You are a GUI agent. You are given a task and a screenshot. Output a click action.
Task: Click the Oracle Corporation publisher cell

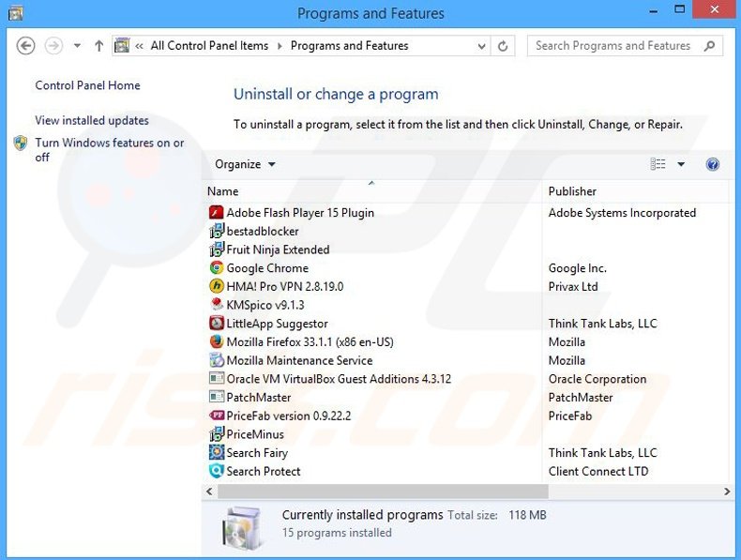pyautogui.click(x=597, y=379)
